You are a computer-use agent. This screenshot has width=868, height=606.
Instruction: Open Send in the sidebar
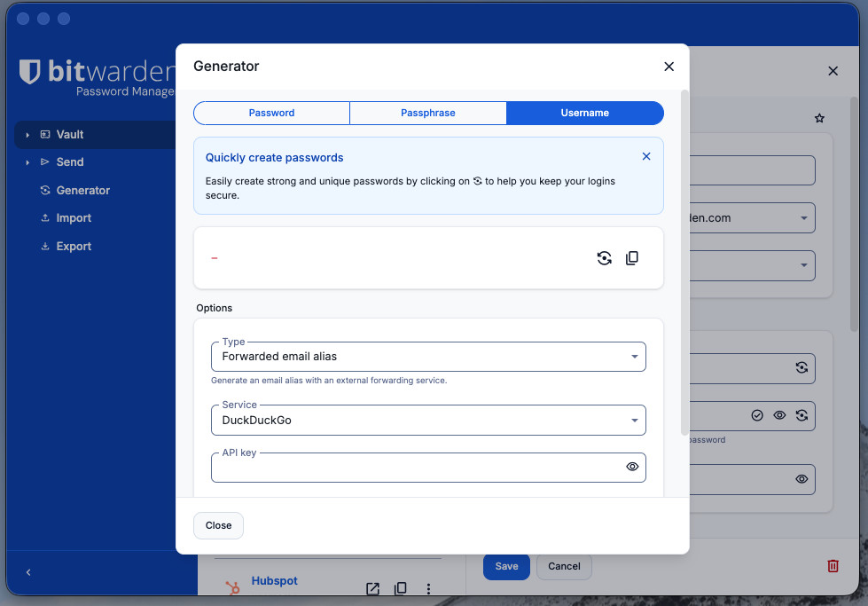70,162
